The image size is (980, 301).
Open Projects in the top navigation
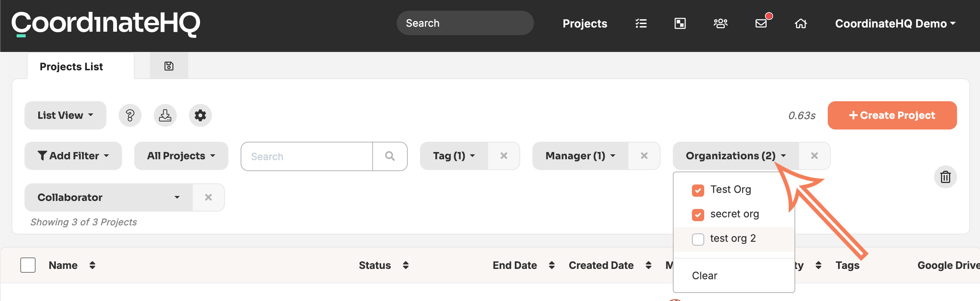point(585,24)
